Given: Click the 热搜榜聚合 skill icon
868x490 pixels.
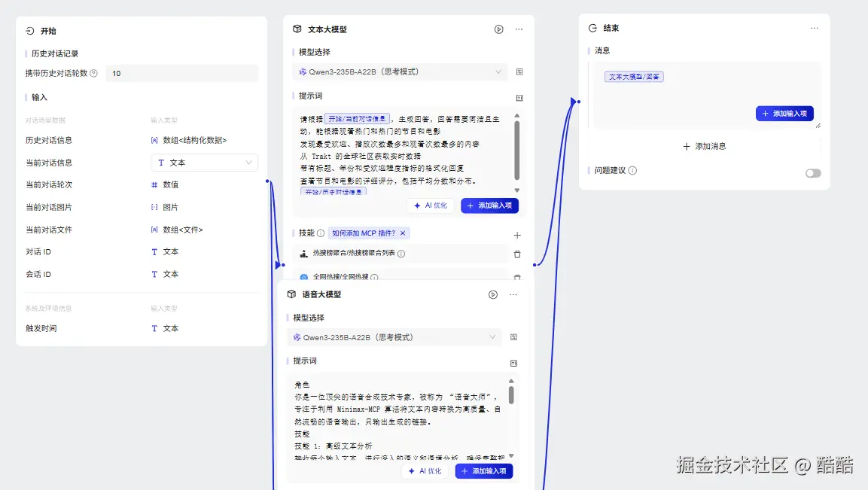Looking at the screenshot, I should point(303,254).
